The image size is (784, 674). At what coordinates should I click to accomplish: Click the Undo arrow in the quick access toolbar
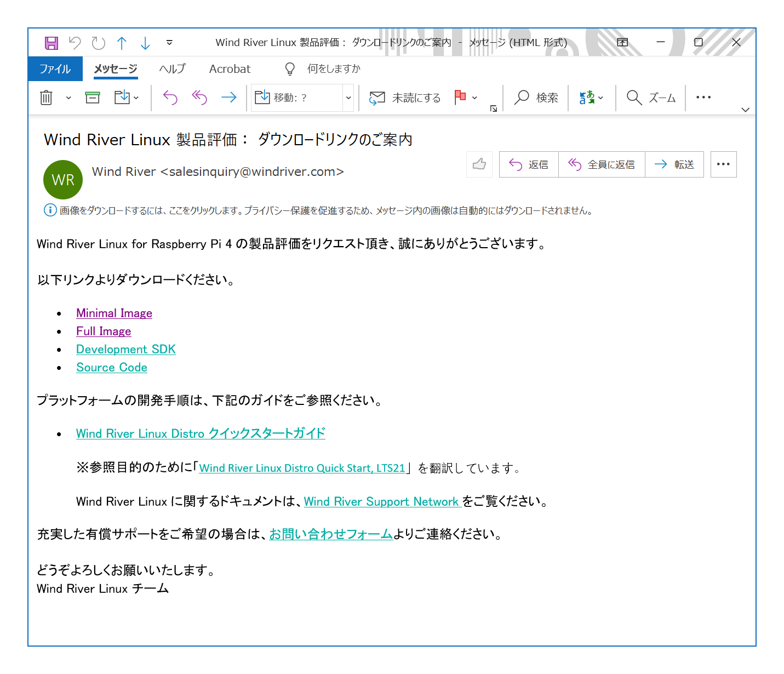coord(75,43)
